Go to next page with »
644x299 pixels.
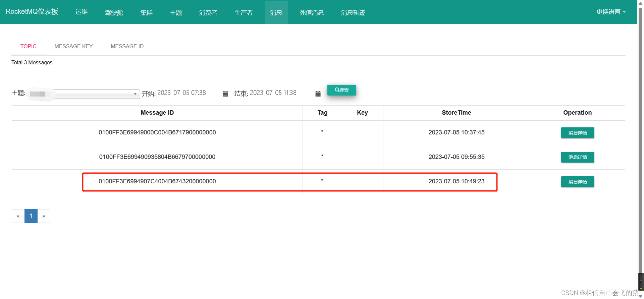(x=44, y=216)
